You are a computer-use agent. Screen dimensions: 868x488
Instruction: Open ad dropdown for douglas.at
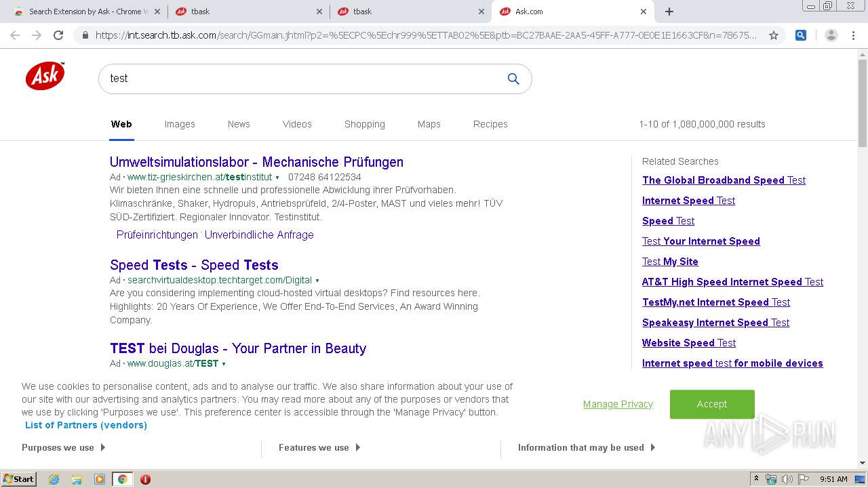pos(224,364)
